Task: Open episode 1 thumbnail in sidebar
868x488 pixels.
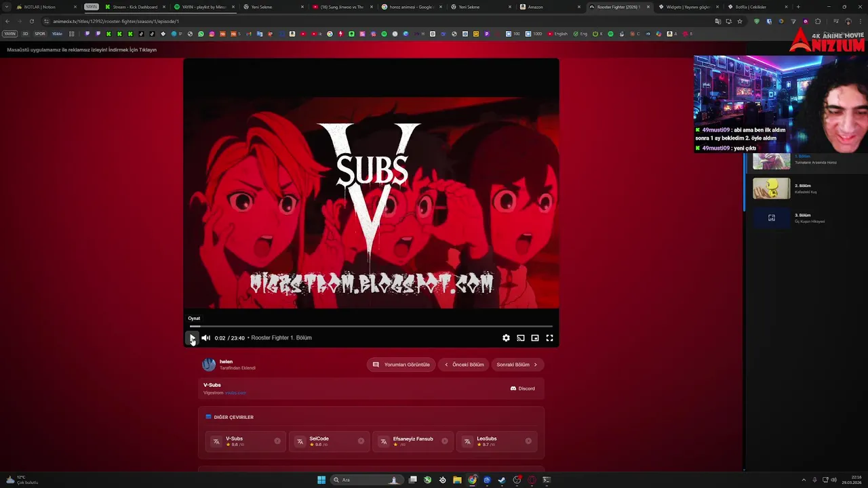Action: click(772, 161)
